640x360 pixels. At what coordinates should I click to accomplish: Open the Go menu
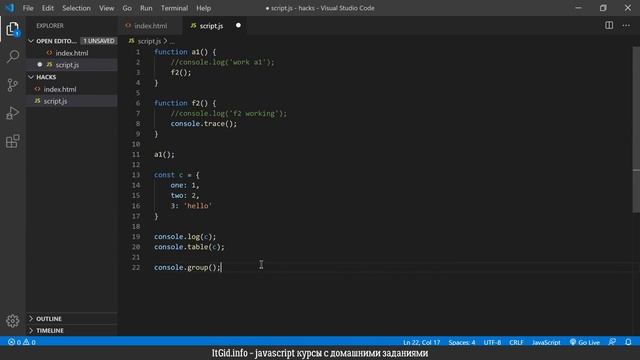pos(127,8)
